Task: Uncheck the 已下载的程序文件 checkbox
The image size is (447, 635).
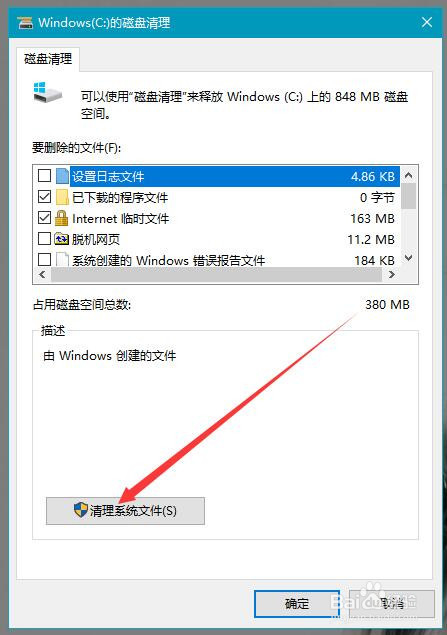Action: pos(44,197)
